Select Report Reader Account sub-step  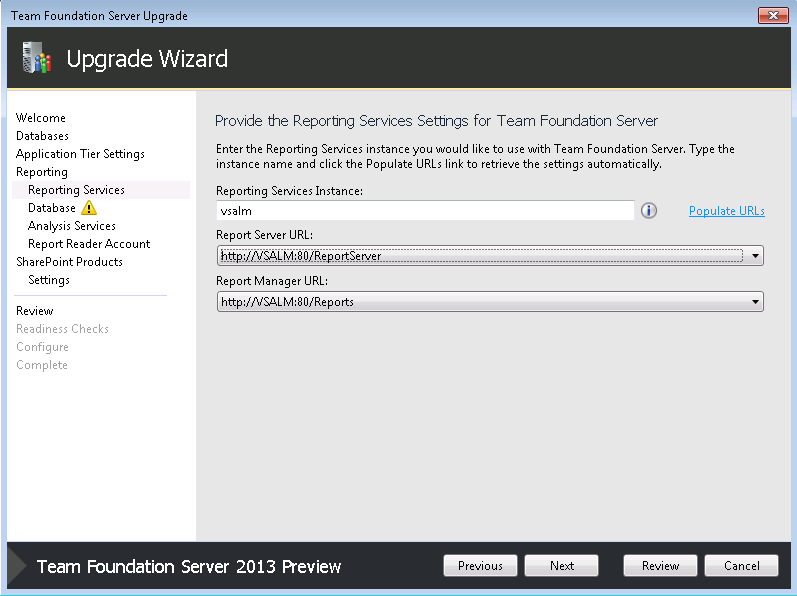(x=89, y=244)
